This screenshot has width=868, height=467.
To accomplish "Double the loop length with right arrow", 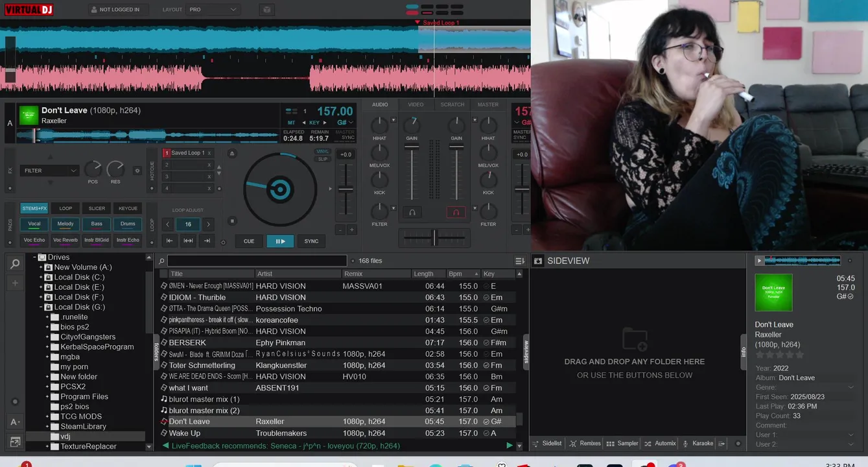I will pos(208,224).
